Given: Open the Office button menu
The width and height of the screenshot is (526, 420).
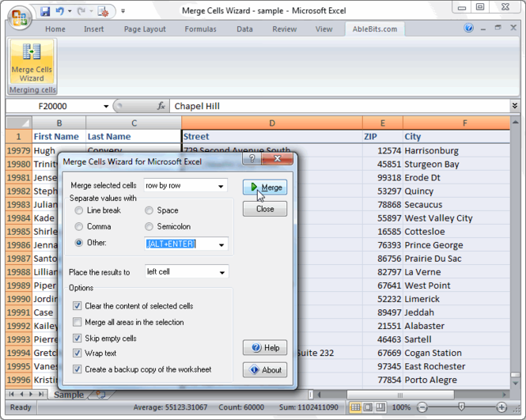Looking at the screenshot, I should [19, 17].
